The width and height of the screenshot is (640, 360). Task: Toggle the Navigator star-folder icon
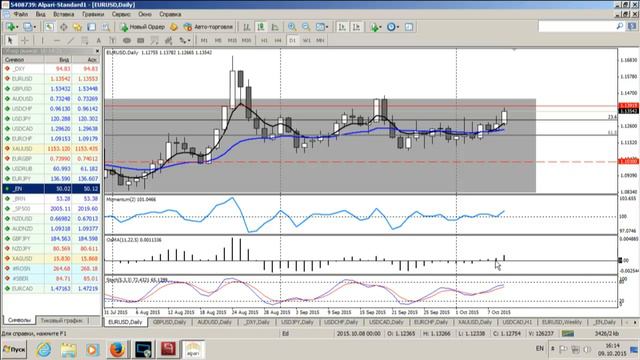(77, 27)
